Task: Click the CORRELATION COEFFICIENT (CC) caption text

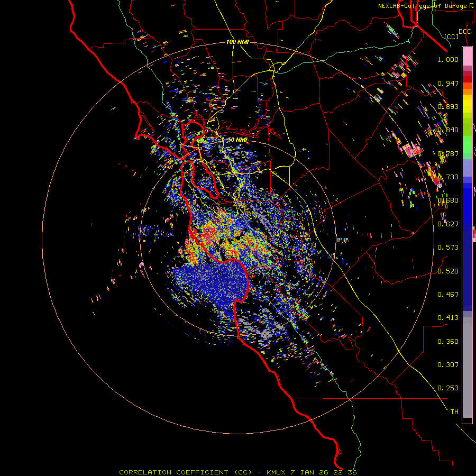Action: (x=186, y=472)
